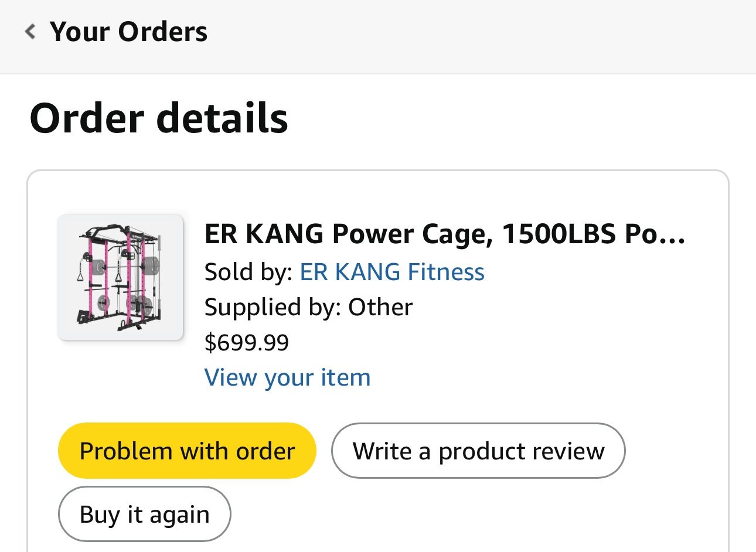
Task: Click the empty gray header bar area
Action: pos(469,35)
